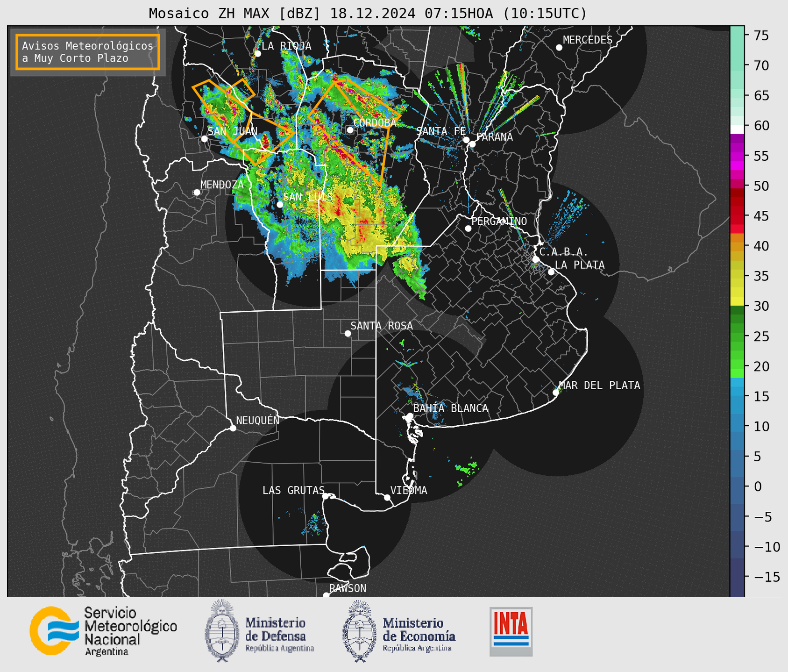This screenshot has width=788, height=672.
Task: Click the MENDOZA city label
Action: point(222,185)
